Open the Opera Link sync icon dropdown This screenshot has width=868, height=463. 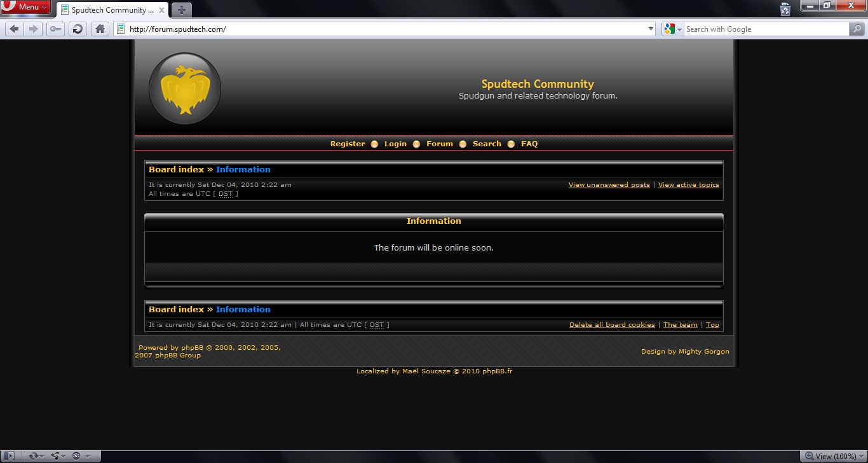coord(34,456)
